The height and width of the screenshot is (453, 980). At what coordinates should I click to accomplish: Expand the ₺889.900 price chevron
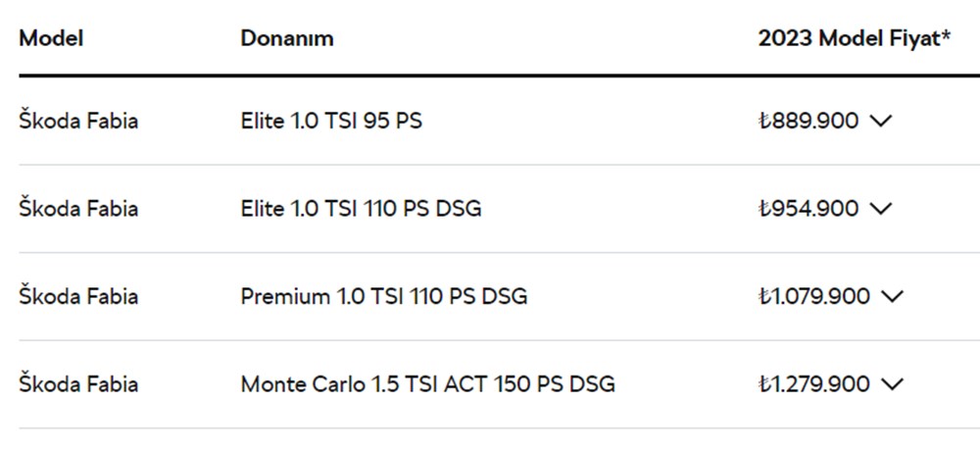point(880,122)
